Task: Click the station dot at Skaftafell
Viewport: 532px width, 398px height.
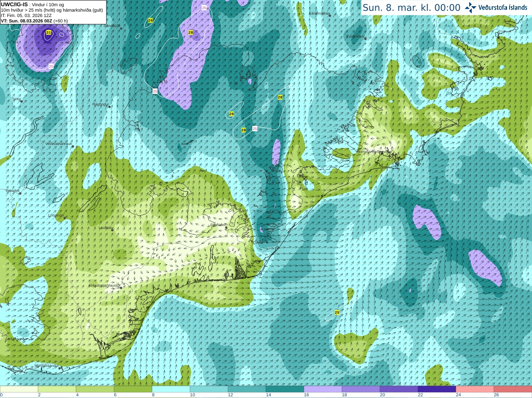Action: [226, 227]
